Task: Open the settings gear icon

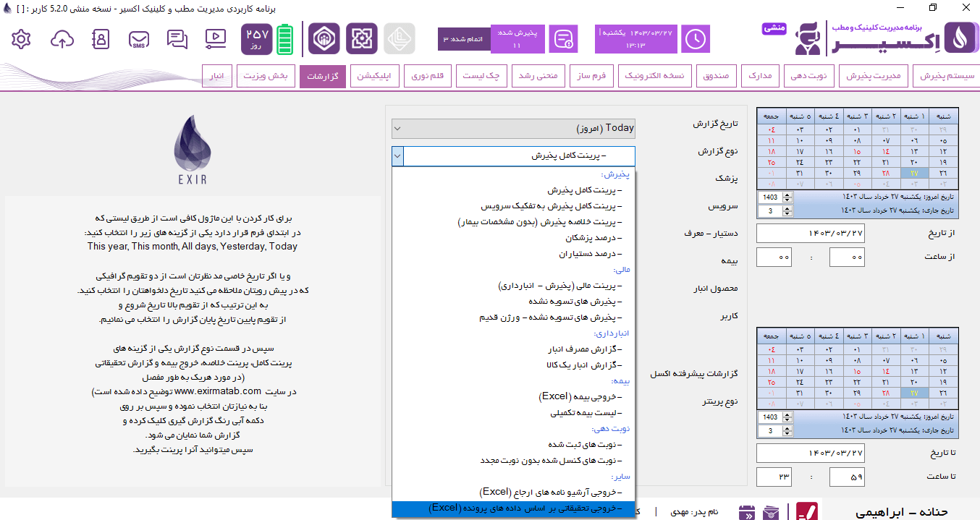Action: click(x=21, y=39)
